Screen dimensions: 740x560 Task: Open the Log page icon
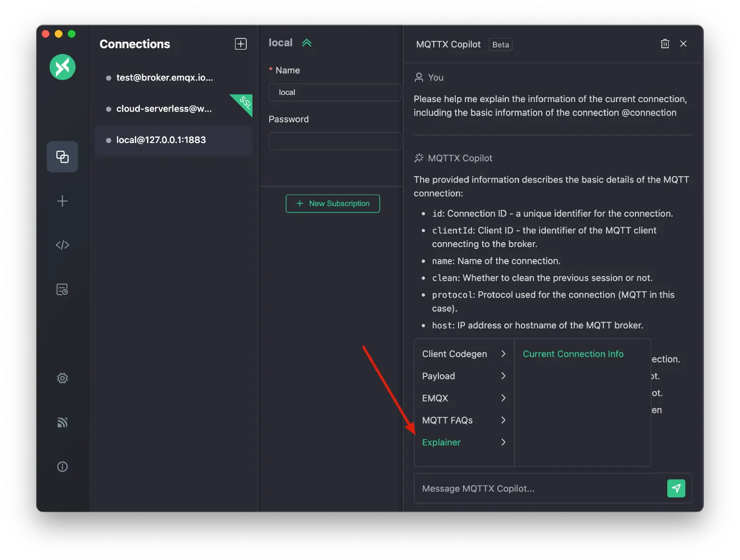pyautogui.click(x=63, y=289)
